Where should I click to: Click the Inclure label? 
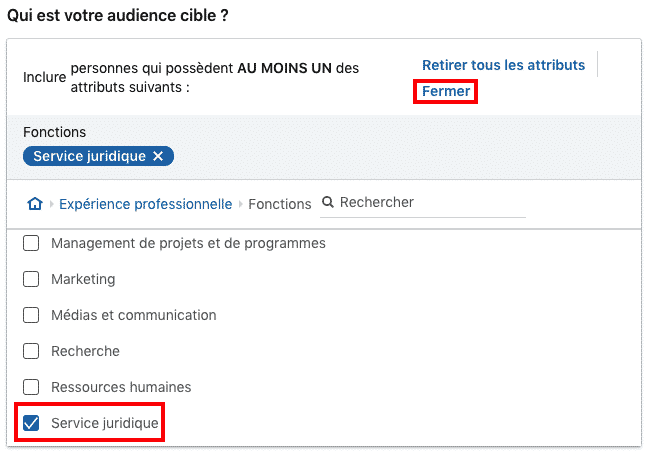44,77
